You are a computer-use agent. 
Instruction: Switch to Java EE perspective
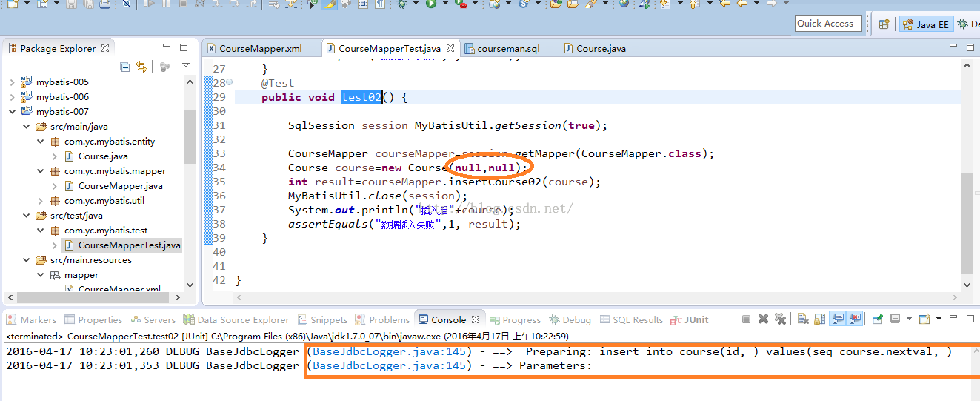point(925,24)
